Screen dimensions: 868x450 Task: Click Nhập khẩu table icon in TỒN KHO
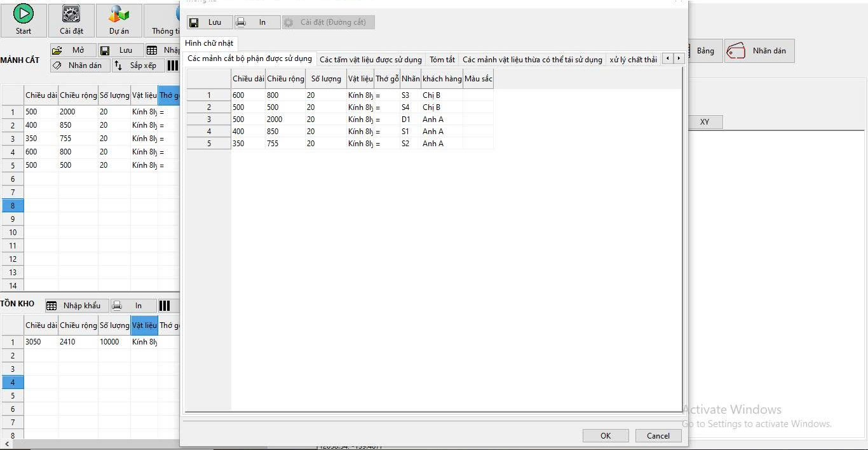tap(52, 305)
